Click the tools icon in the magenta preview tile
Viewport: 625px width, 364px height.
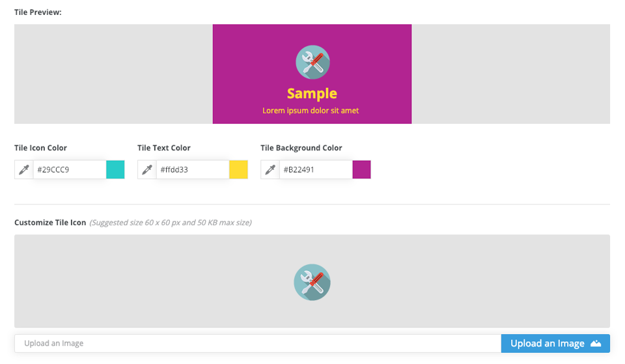point(312,63)
